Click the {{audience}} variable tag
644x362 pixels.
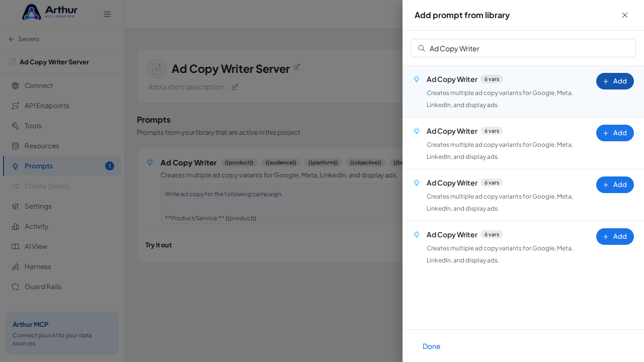click(281, 162)
